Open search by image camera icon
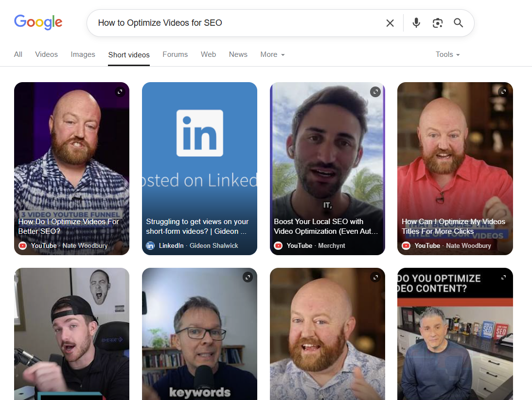532x400 pixels. 437,23
